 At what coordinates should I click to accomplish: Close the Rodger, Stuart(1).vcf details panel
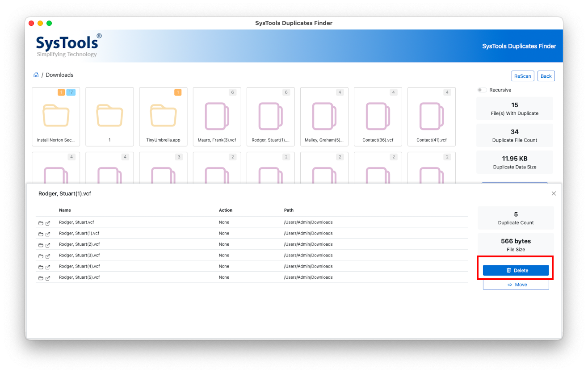[x=554, y=193]
